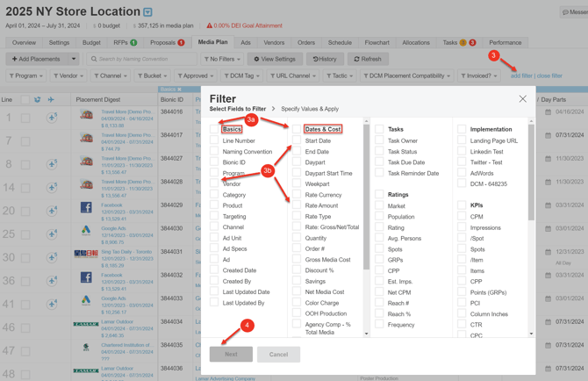Screen dimensions: 588x381
Task: Click the plane icon in Line 1 row
Action: pyautogui.click(x=52, y=118)
